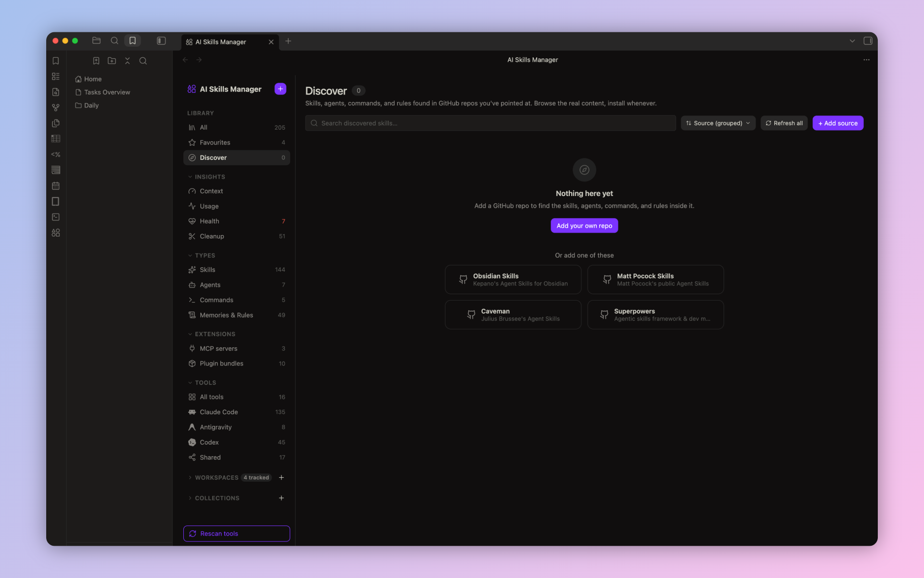Click the purple plus button beside AI Skills Manager

point(280,89)
